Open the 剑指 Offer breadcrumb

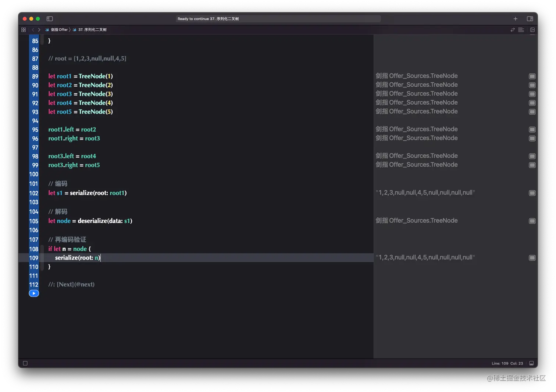(x=57, y=30)
